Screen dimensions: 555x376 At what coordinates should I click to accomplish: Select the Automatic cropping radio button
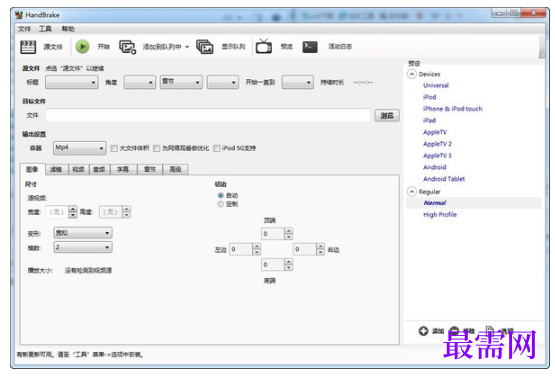pos(221,195)
